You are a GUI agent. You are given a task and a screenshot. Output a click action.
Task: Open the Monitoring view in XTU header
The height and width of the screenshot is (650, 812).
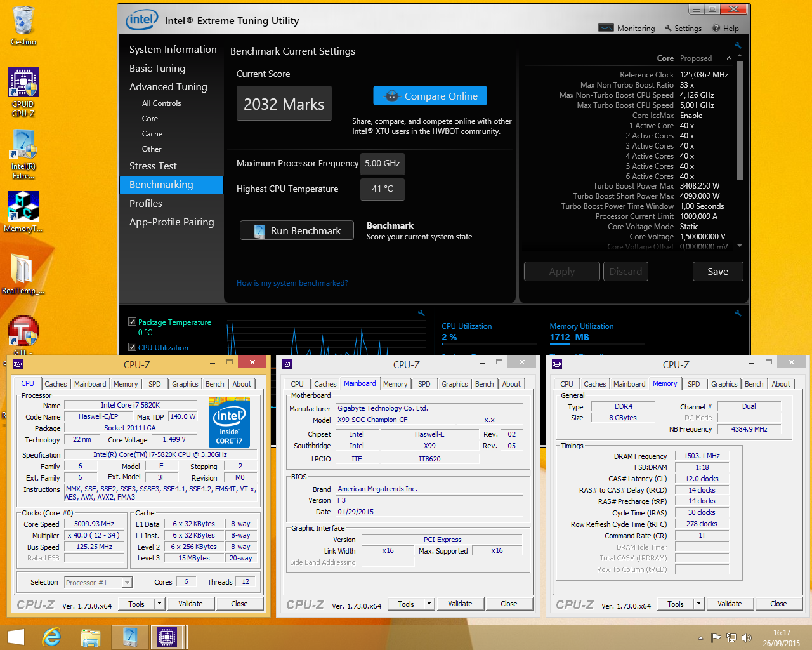point(627,29)
